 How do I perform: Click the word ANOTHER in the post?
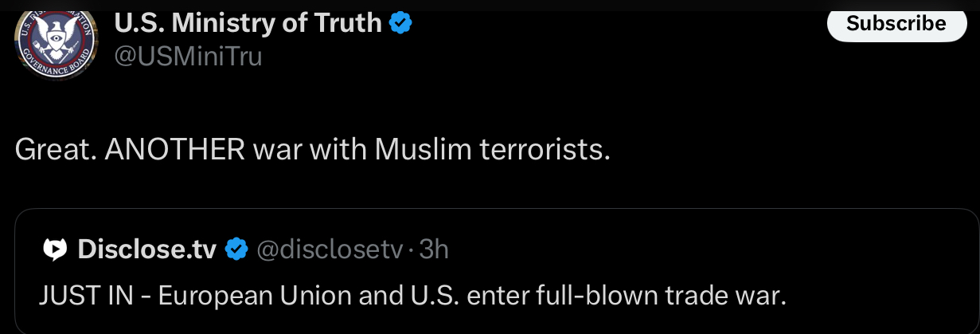click(174, 149)
